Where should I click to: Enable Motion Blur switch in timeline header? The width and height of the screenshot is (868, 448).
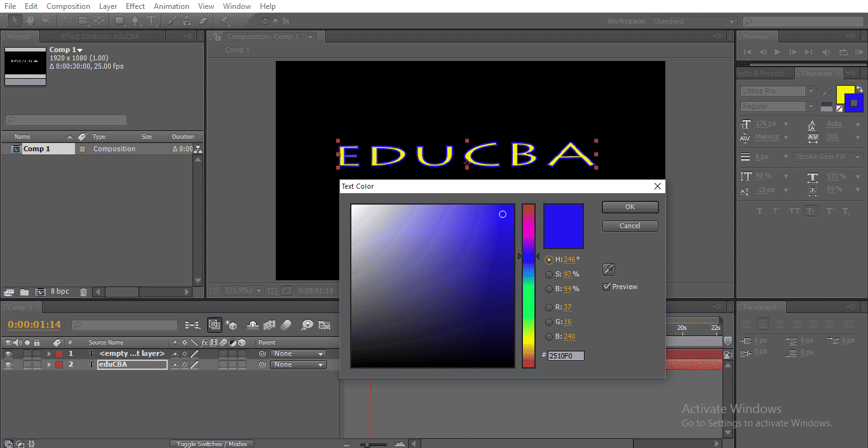285,325
